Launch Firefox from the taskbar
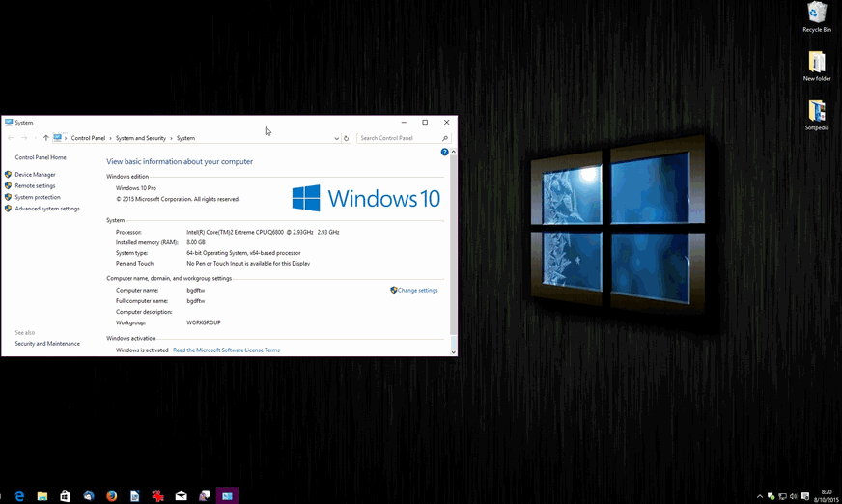 pyautogui.click(x=112, y=496)
